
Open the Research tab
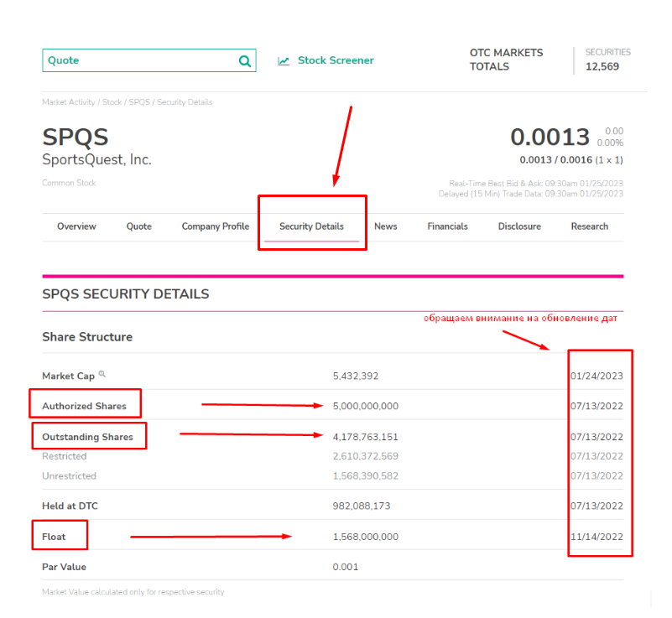point(589,226)
